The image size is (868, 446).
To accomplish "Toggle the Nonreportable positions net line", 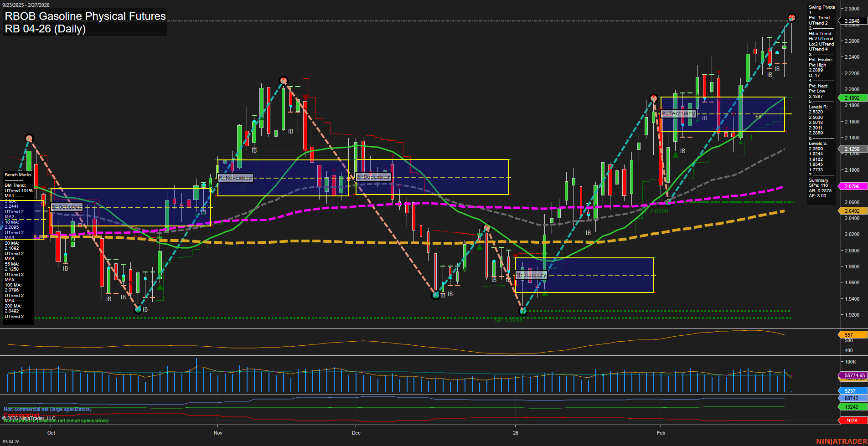I will (x=56, y=421).
